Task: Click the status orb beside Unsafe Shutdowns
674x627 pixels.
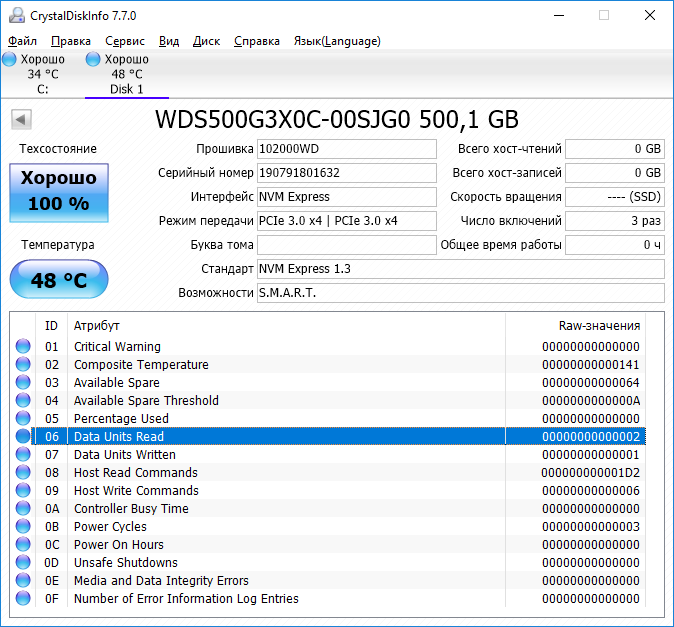Action: [x=23, y=563]
